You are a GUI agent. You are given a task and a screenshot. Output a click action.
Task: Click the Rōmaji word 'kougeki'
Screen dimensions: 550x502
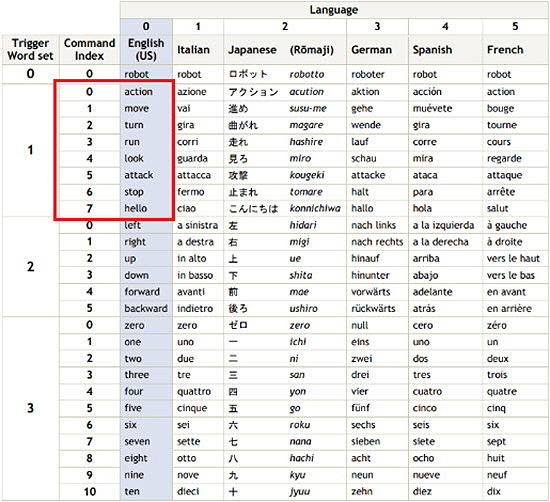(x=307, y=175)
